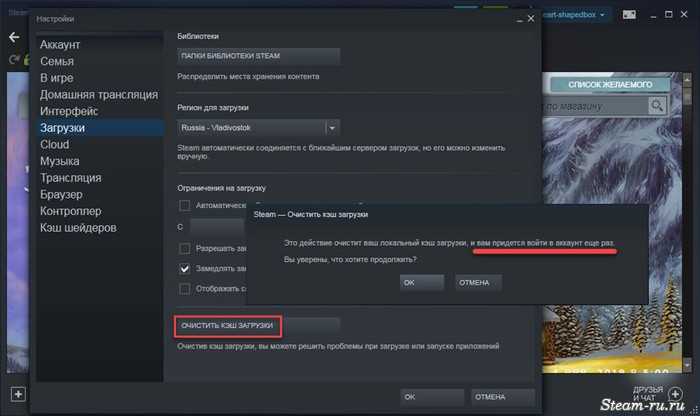Open the Браузер settings section

point(99,195)
